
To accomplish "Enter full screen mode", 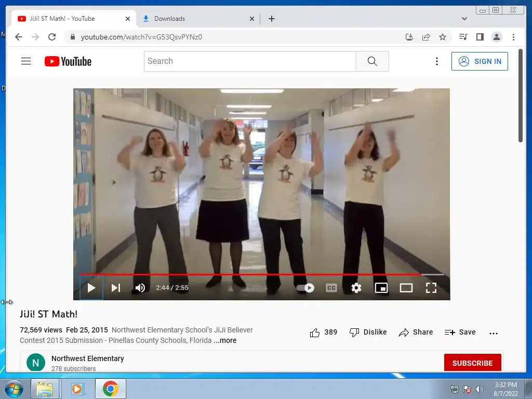I will 431,288.
